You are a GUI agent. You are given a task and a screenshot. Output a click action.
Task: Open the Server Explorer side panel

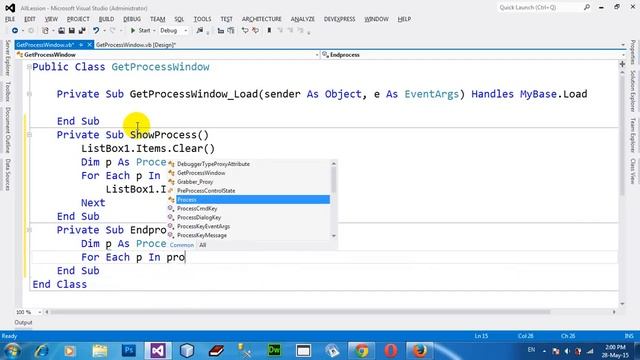(x=7, y=58)
